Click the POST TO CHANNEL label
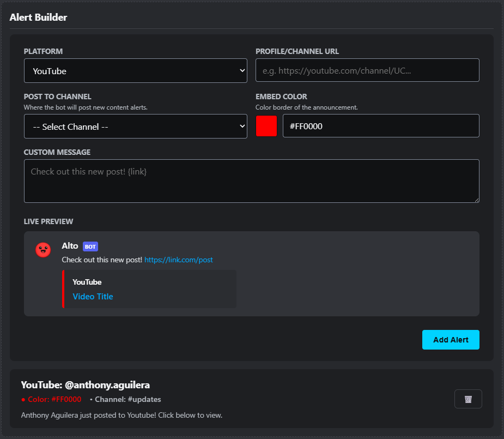 tap(57, 97)
